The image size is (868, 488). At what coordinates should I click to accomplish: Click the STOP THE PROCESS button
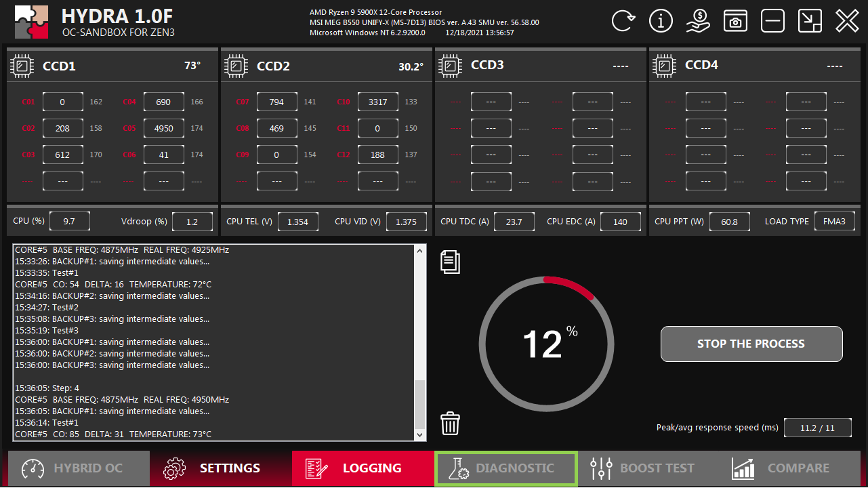point(751,344)
